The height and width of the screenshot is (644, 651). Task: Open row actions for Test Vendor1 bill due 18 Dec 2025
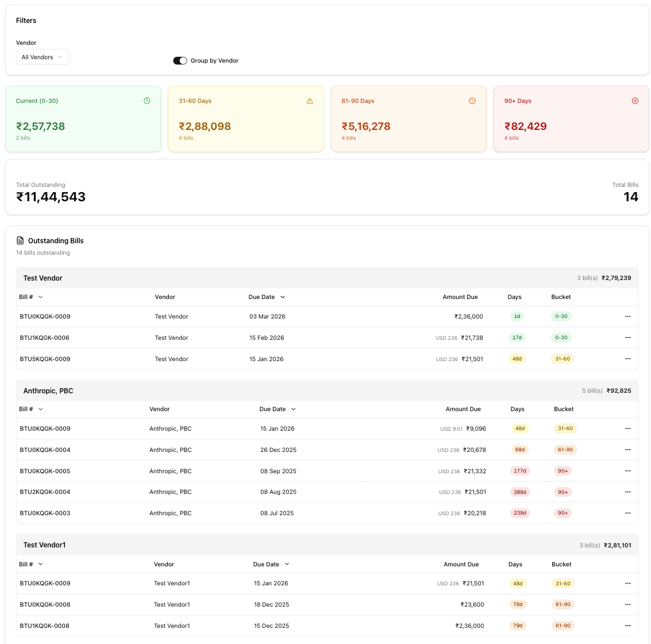627,604
